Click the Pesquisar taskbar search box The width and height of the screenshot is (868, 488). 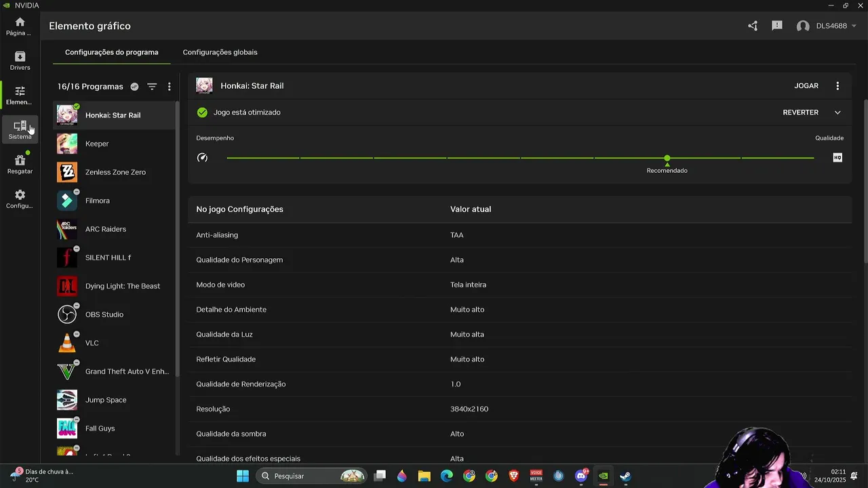click(x=311, y=476)
